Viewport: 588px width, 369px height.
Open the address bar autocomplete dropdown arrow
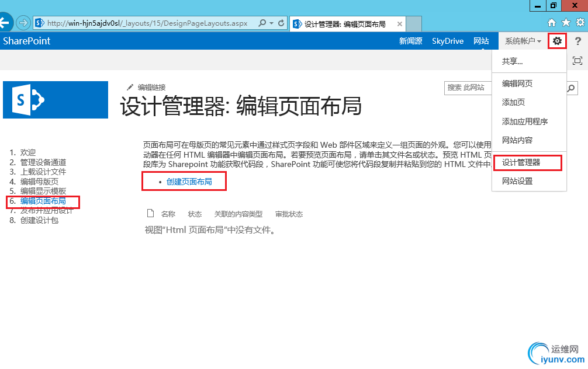pos(272,23)
